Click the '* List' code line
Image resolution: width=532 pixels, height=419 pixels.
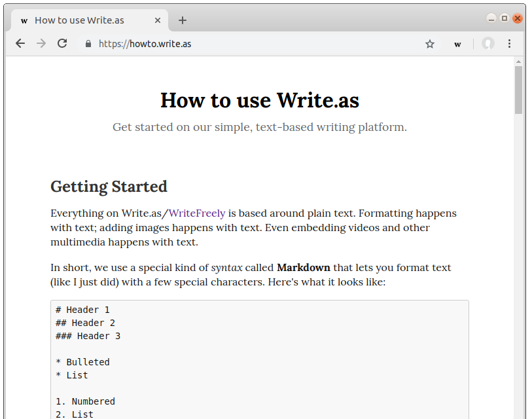[x=72, y=375]
